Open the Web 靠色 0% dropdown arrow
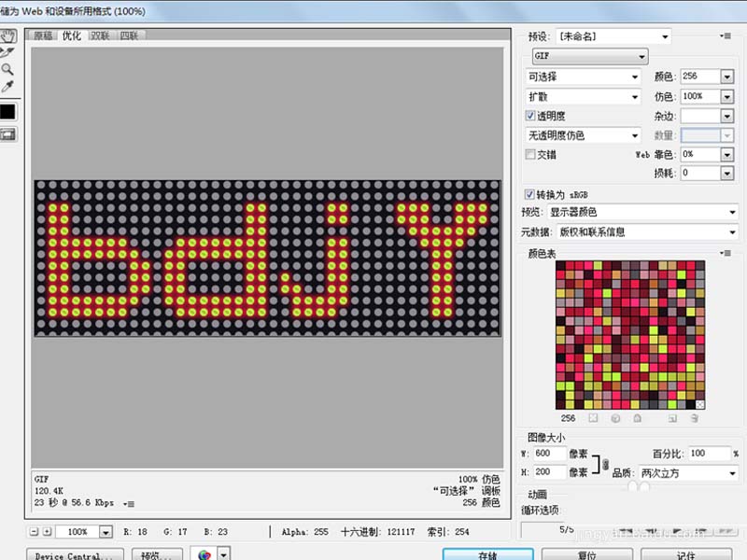747x560 pixels. coord(727,154)
